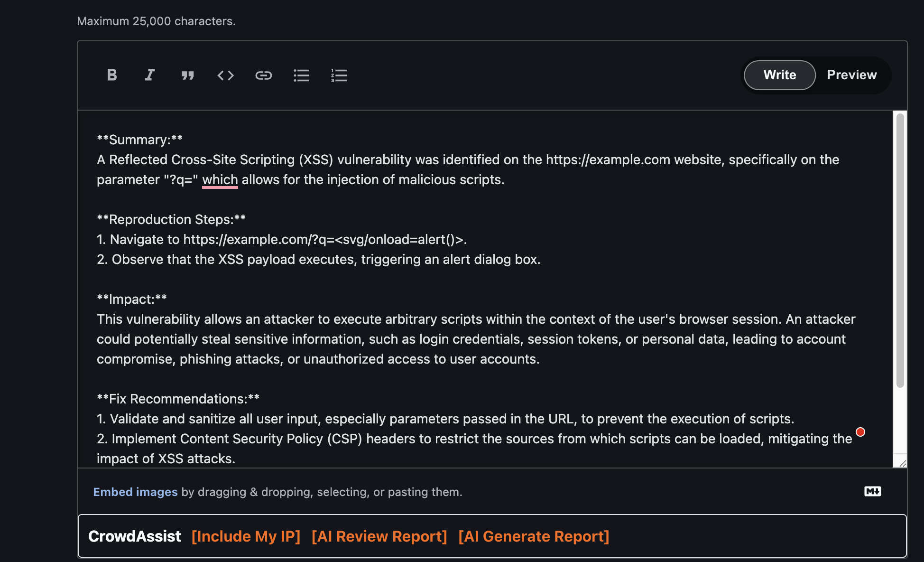924x562 pixels.
Task: Click the red grammar checker indicator
Action: point(860,432)
